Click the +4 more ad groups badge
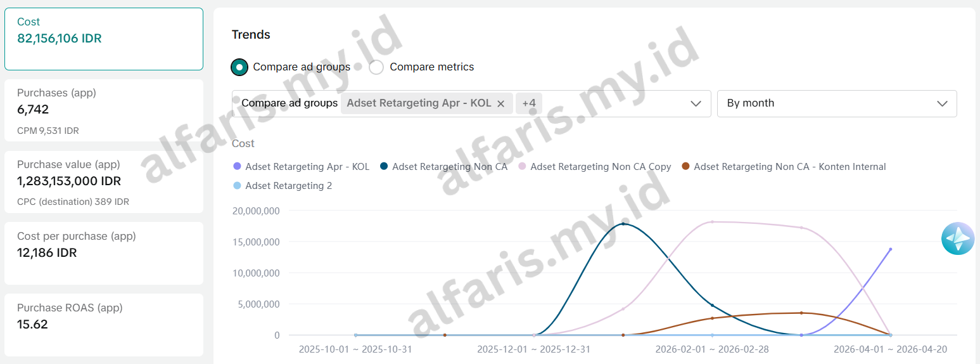 pos(528,103)
